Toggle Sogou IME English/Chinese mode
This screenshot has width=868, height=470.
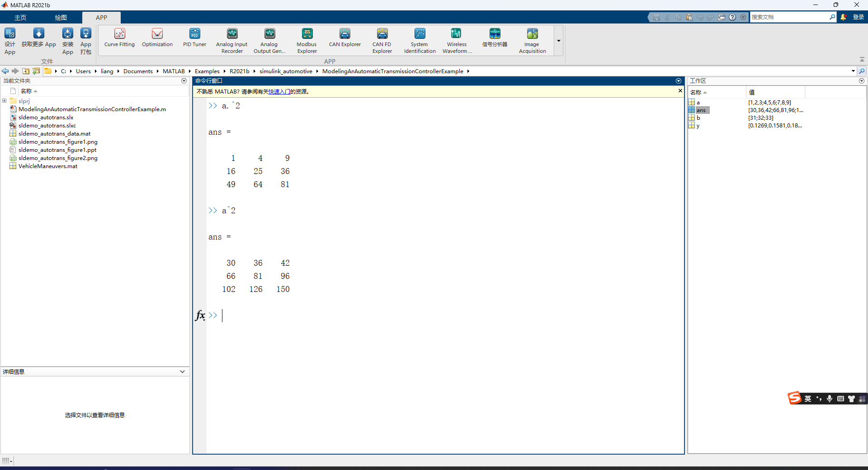tap(808, 399)
